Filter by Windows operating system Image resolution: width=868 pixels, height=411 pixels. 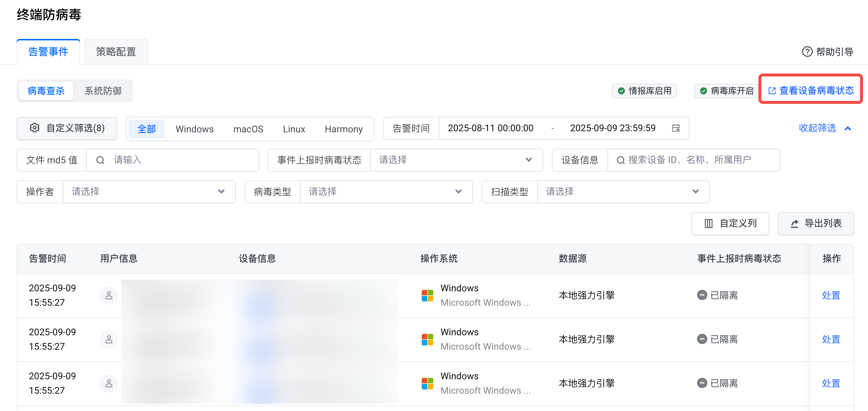(194, 129)
